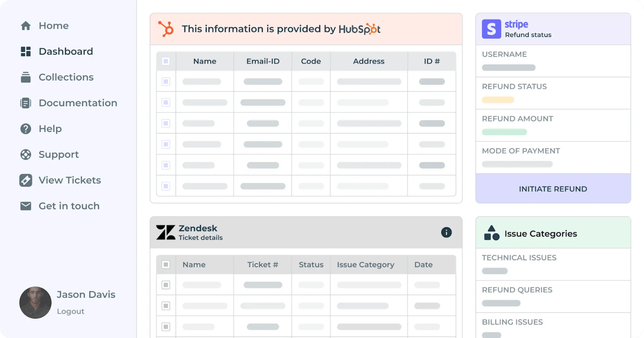Click the Initiate Refund button
Viewport: 644px width, 338px height.
pos(553,189)
